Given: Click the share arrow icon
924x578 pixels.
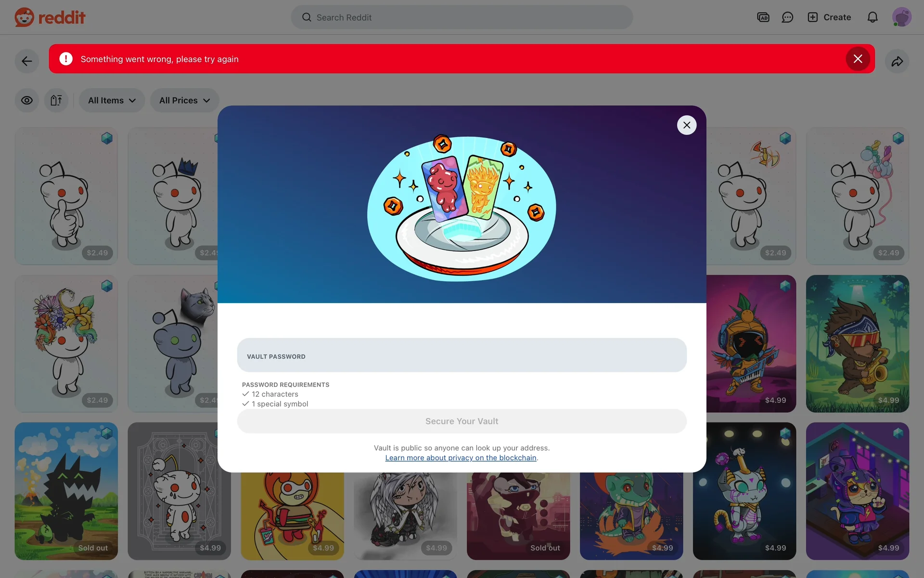Looking at the screenshot, I should click(897, 61).
